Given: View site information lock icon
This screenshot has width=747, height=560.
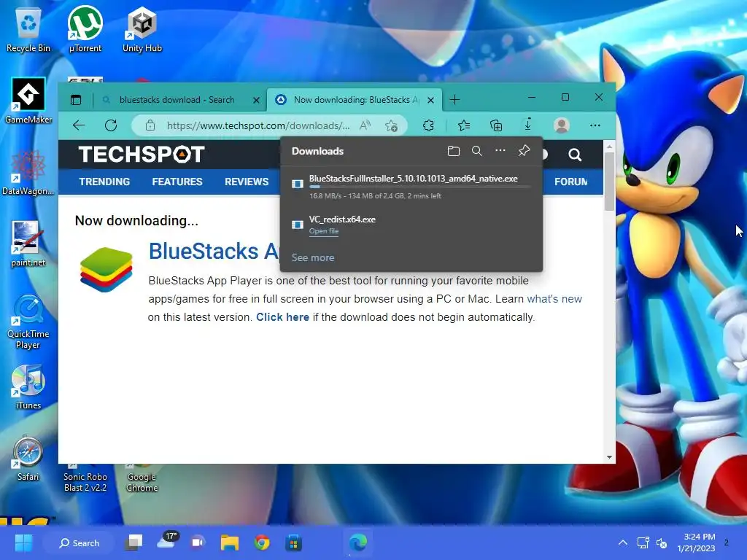Looking at the screenshot, I should point(150,125).
